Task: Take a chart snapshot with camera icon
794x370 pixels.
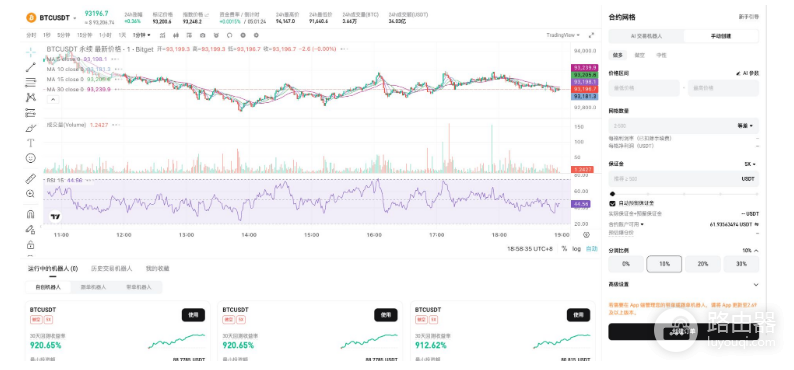Action: (203, 35)
